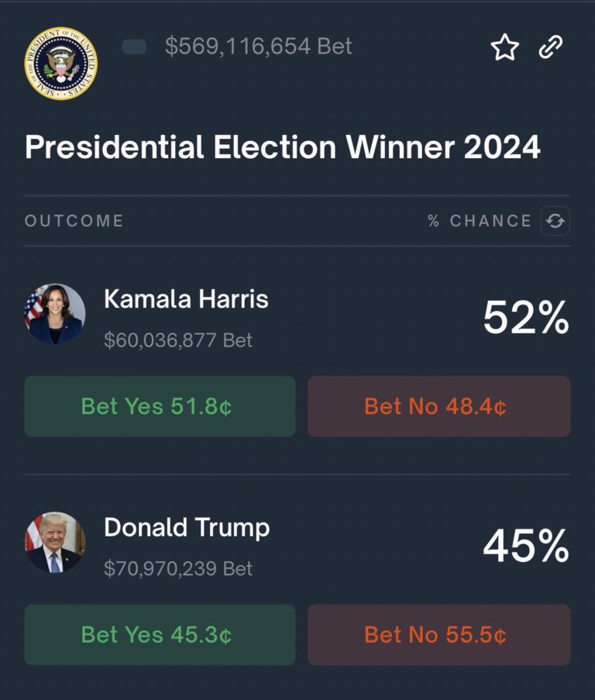
Task: Open the Presidential Election Winner 2024 title
Action: (282, 147)
